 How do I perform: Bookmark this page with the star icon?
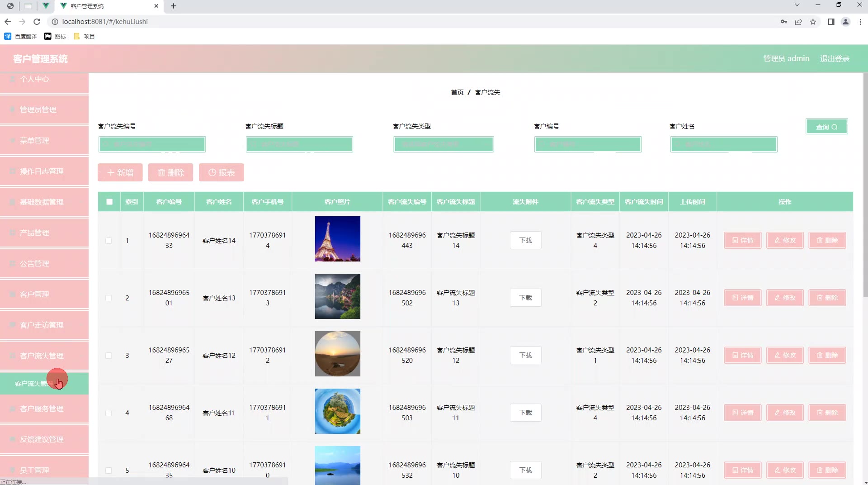pos(813,22)
